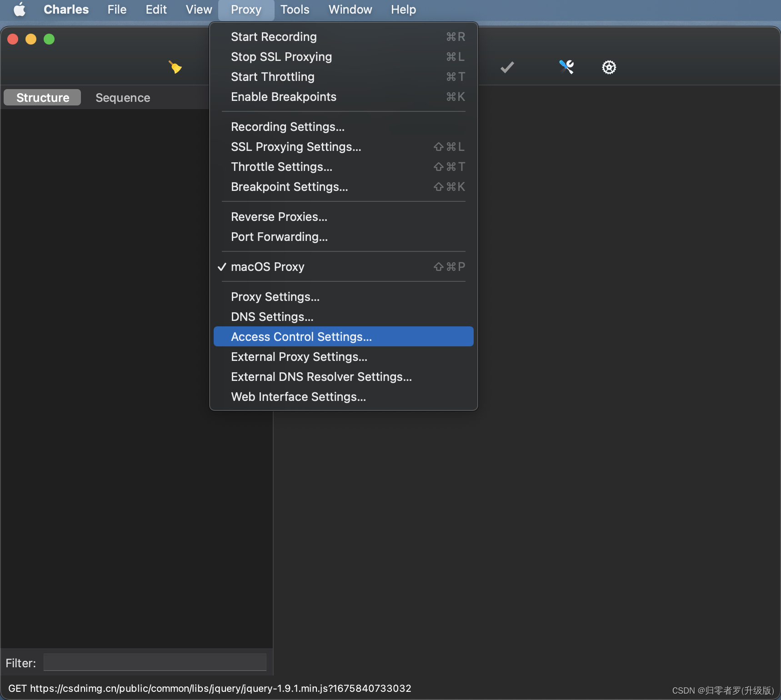Select Start Throttling
This screenshot has width=781, height=700.
344,77
